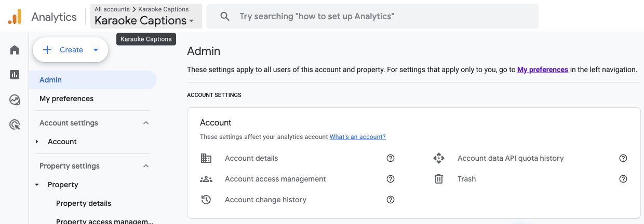Click the Google Analytics logo
The width and height of the screenshot is (644, 224).
[15, 17]
